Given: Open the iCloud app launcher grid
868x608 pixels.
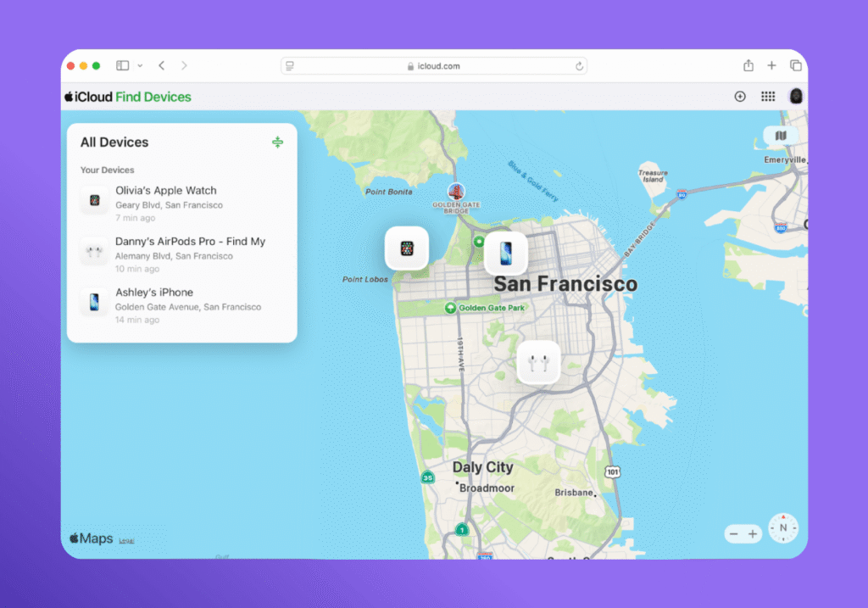Looking at the screenshot, I should click(768, 97).
